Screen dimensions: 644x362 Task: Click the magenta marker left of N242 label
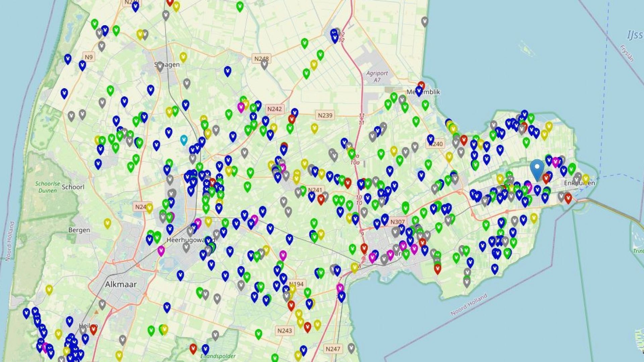pos(241,107)
